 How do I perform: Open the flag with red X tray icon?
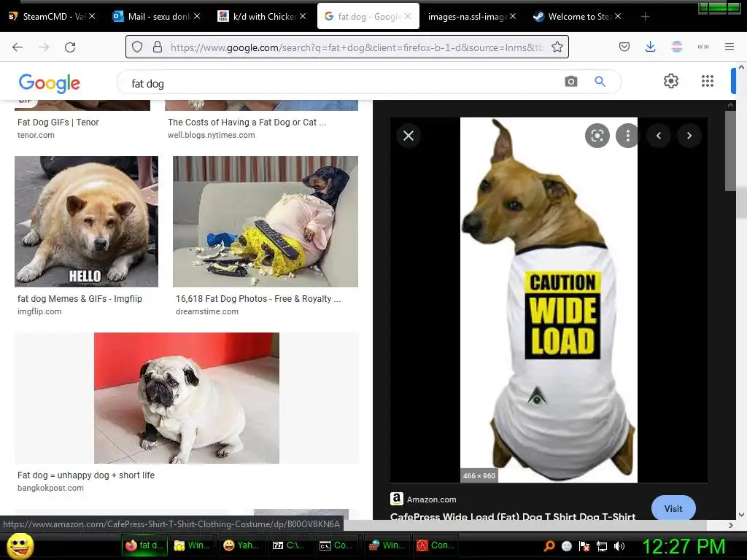click(584, 546)
